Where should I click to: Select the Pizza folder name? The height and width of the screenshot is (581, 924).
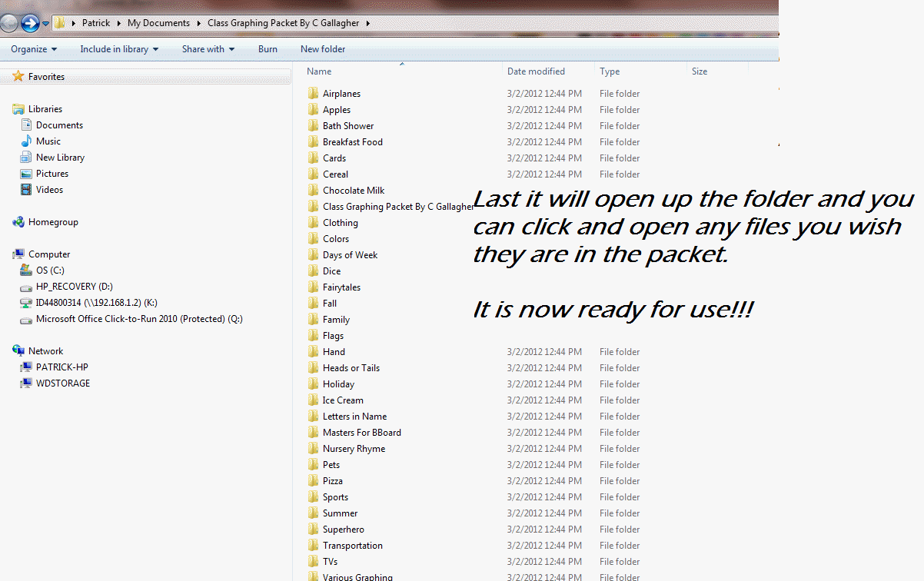click(333, 481)
